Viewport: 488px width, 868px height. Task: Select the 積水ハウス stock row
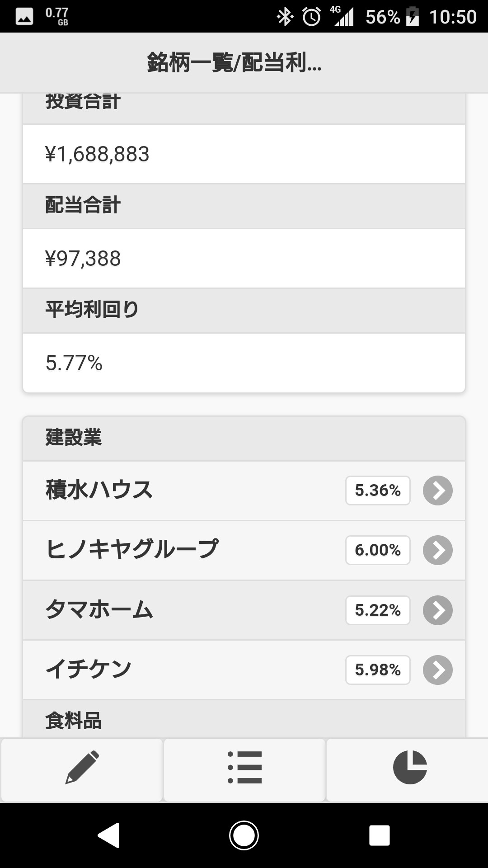point(181,491)
